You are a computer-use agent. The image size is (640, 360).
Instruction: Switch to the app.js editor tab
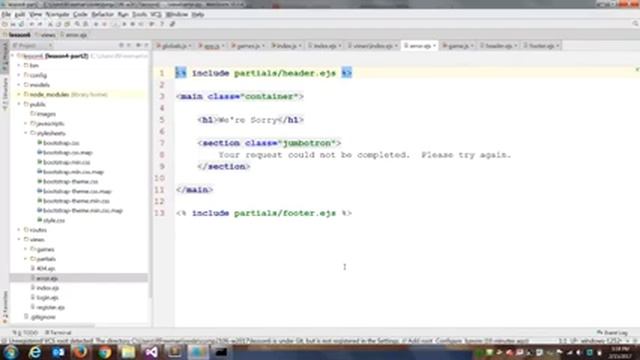click(x=210, y=46)
